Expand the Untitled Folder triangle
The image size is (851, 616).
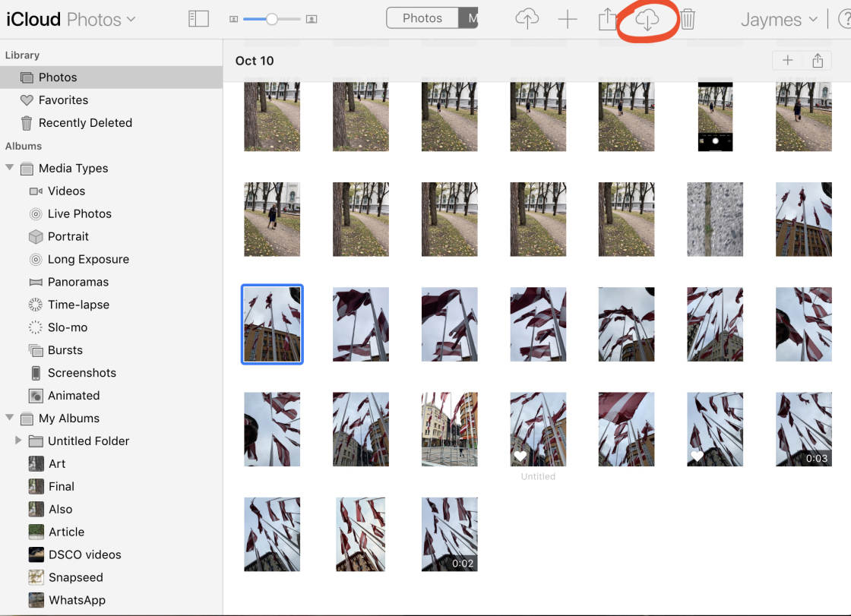pos(19,441)
